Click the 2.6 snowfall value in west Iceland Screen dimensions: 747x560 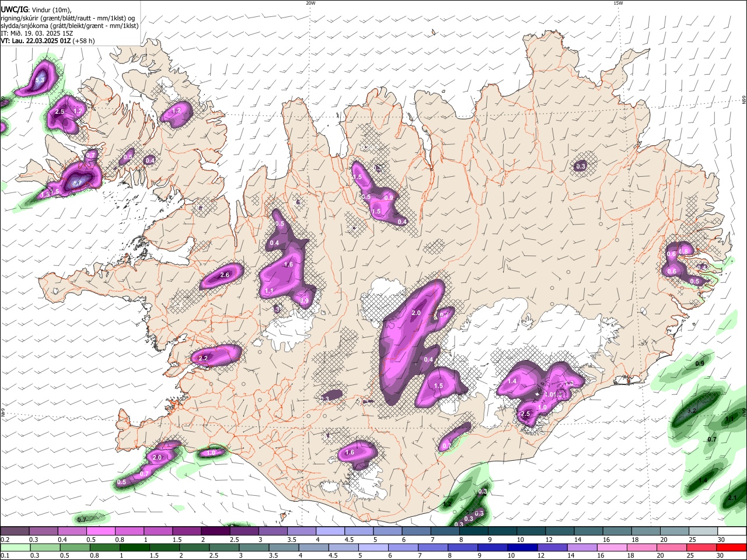(x=224, y=275)
